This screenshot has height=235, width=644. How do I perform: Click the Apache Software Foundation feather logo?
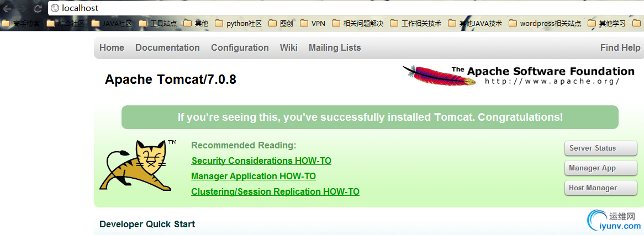click(x=519, y=75)
